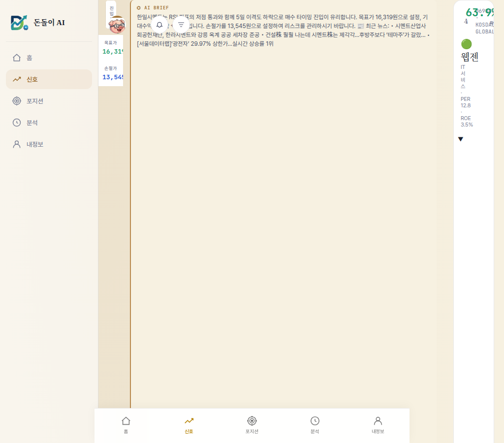Open 내정보 in the left sidebar

pos(49,144)
